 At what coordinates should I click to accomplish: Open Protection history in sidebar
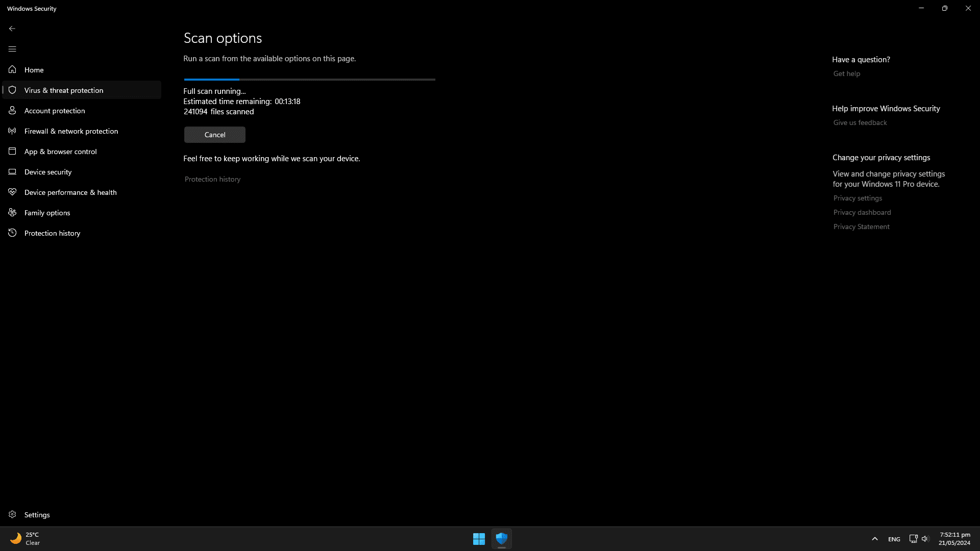point(82,233)
